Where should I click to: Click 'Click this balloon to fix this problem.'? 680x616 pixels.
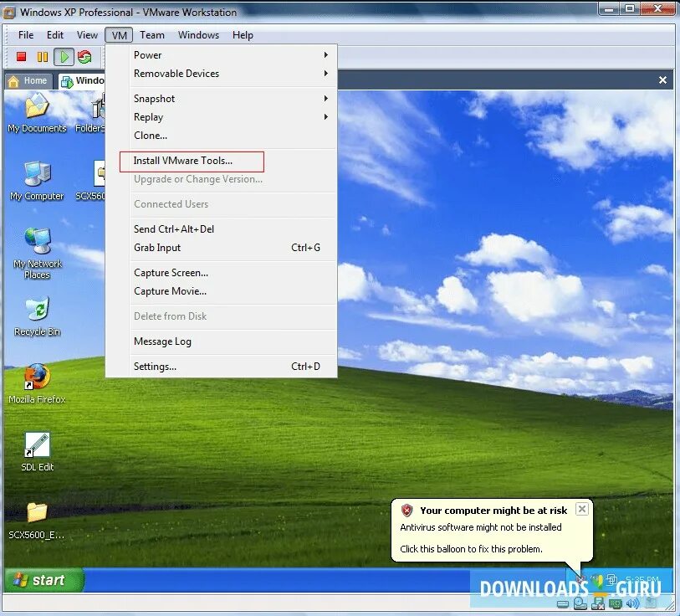[x=471, y=549]
